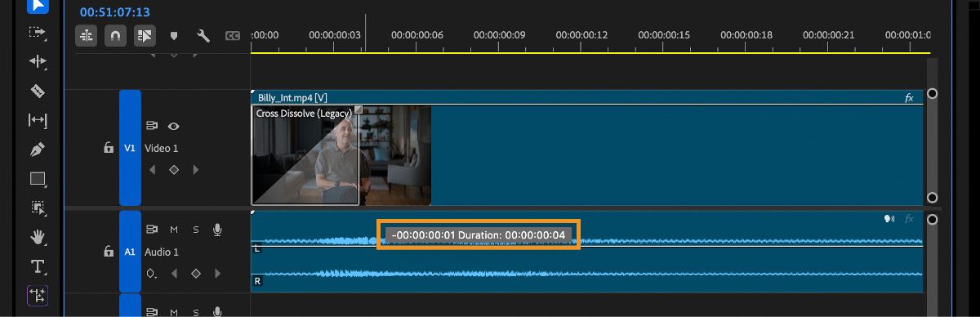Go to next keyframe on Video 1
Screen dimensions: 980x317
(x=195, y=170)
